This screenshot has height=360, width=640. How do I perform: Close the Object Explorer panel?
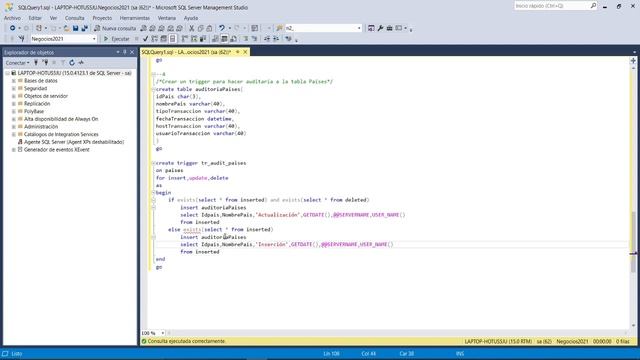click(132, 52)
